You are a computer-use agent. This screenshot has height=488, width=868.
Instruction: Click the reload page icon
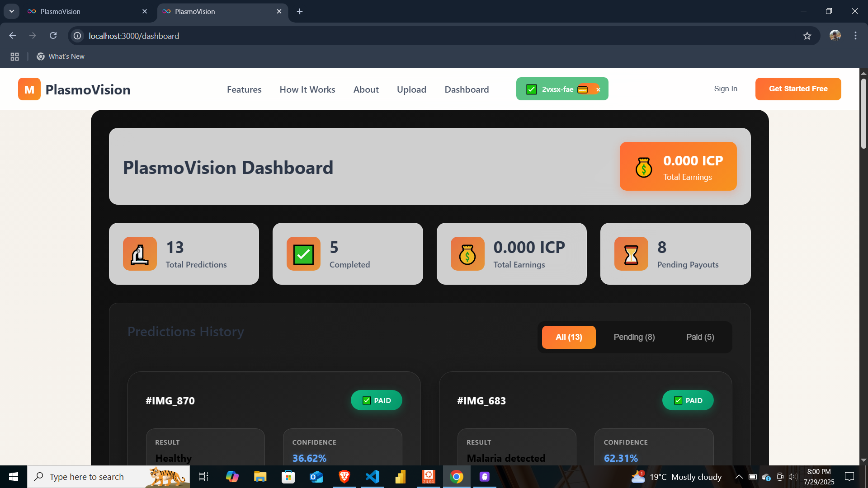(x=53, y=36)
